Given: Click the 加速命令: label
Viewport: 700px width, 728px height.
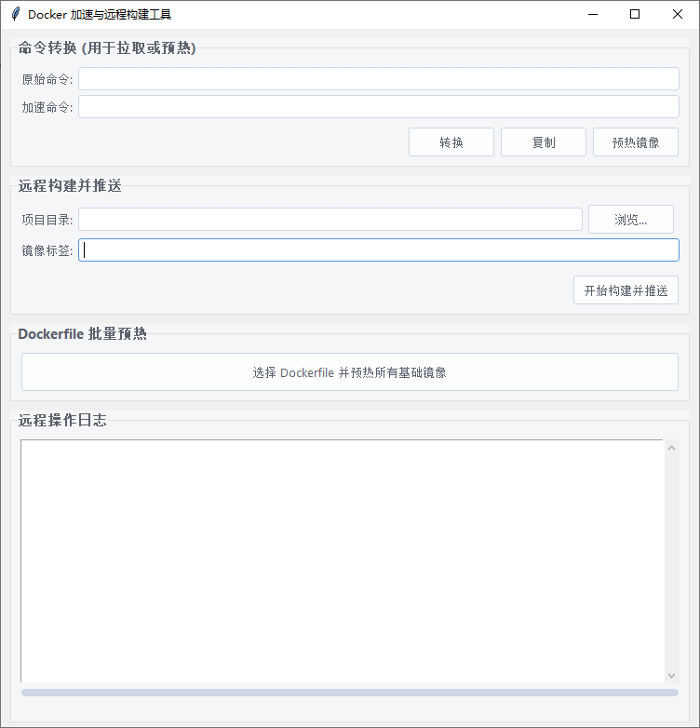Looking at the screenshot, I should point(47,107).
